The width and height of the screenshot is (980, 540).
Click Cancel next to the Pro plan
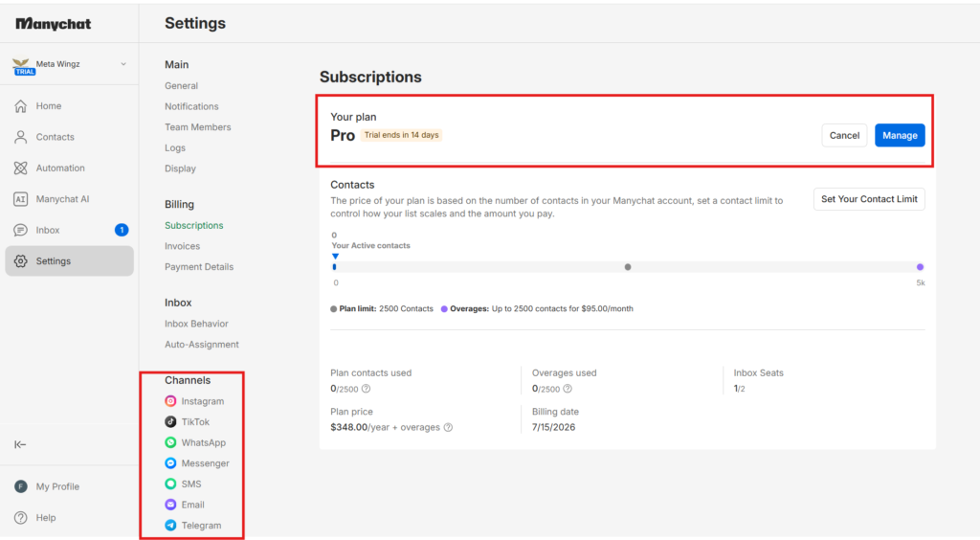click(x=844, y=136)
